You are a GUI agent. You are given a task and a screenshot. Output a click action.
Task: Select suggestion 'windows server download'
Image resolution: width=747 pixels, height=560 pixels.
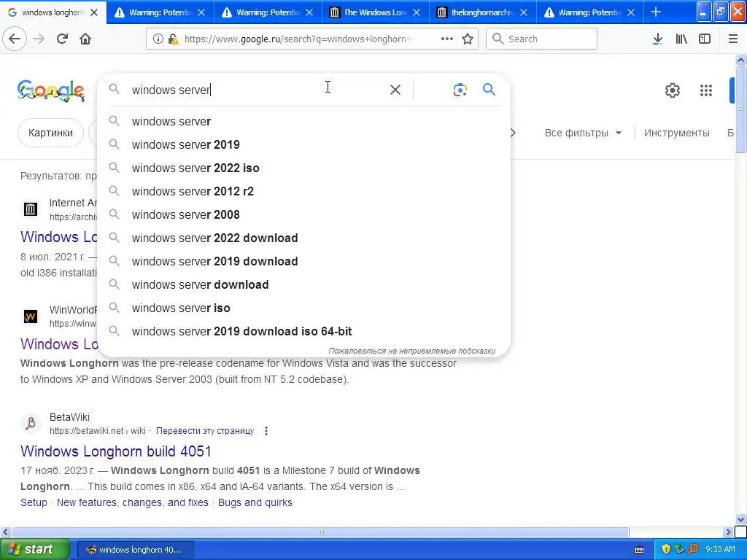click(303, 285)
